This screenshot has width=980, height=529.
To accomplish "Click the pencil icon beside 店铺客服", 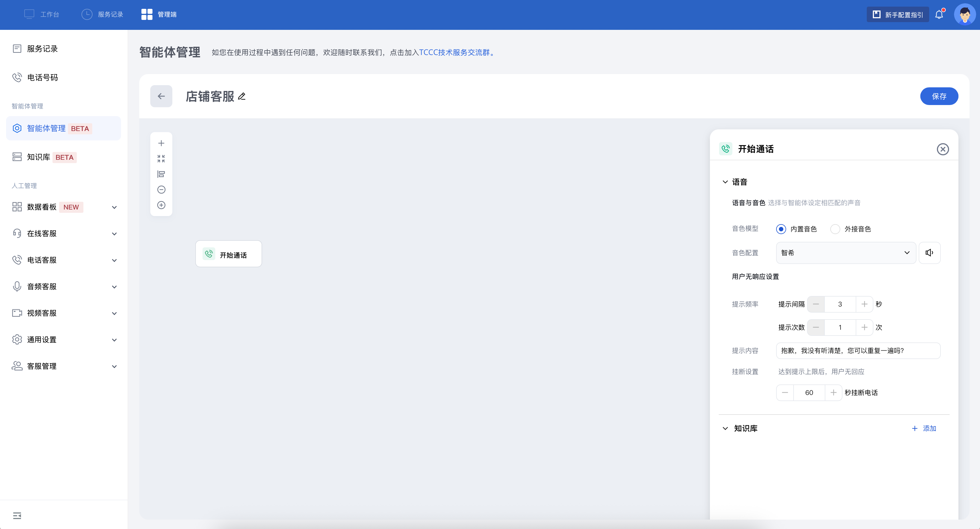I will (242, 97).
